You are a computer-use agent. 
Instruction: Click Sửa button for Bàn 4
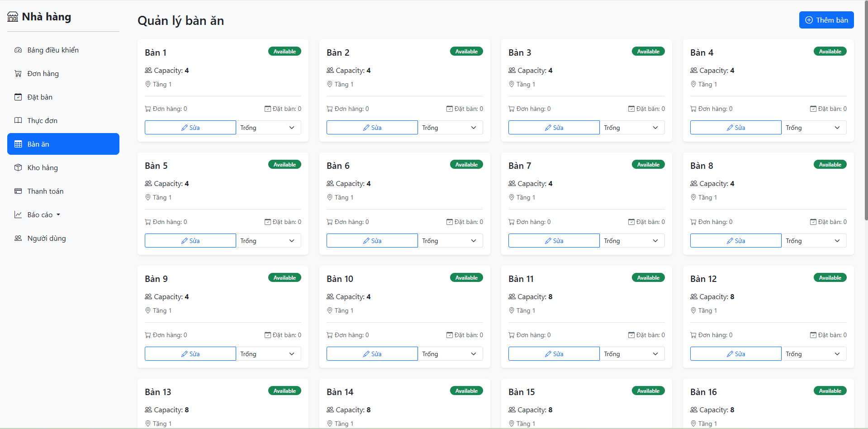(x=735, y=128)
